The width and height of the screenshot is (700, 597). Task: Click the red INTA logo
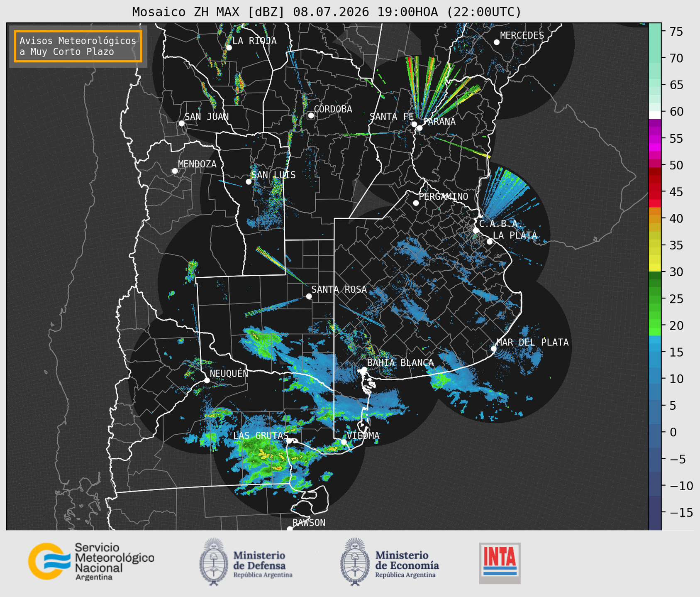[500, 563]
